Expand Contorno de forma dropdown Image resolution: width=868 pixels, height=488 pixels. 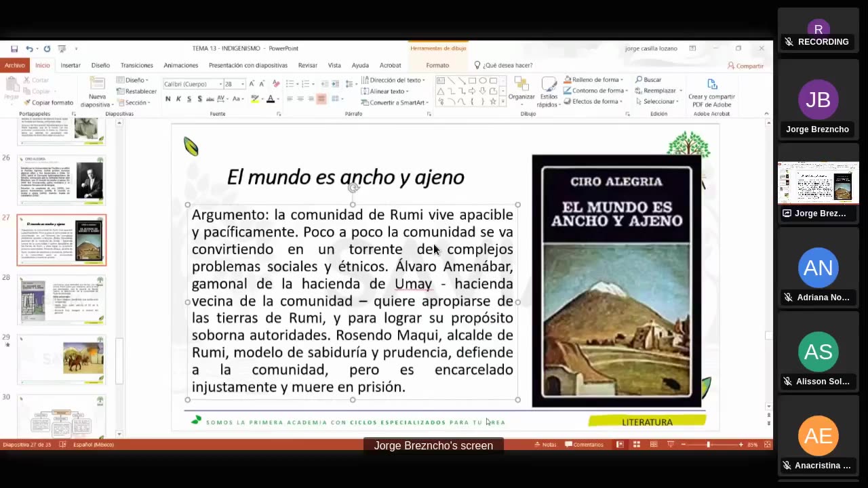point(595,91)
